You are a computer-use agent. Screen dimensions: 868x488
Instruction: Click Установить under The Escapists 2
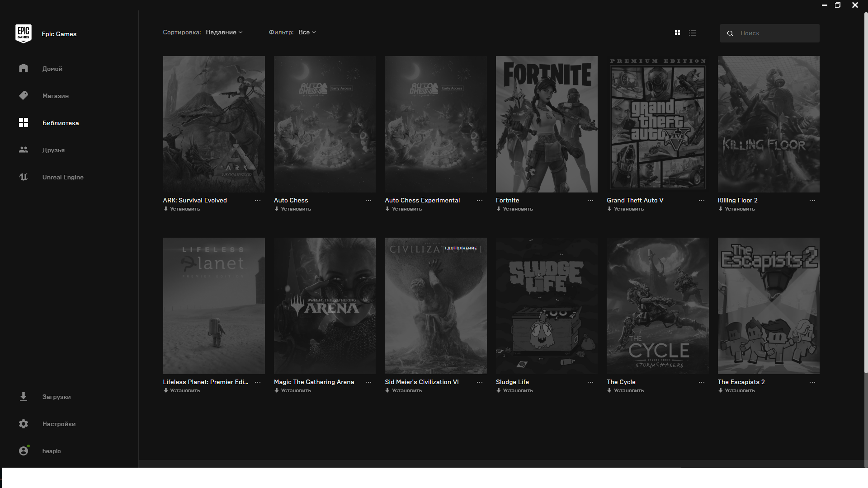[736, 390]
